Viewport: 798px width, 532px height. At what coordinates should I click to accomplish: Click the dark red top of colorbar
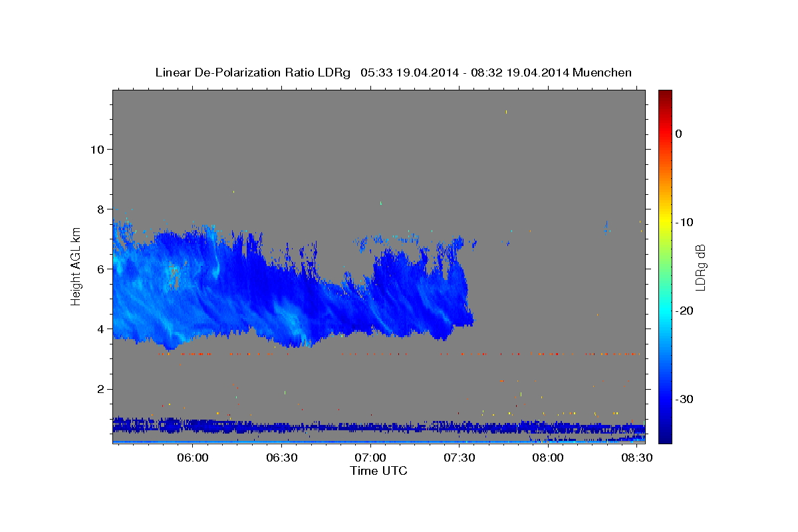[665, 94]
